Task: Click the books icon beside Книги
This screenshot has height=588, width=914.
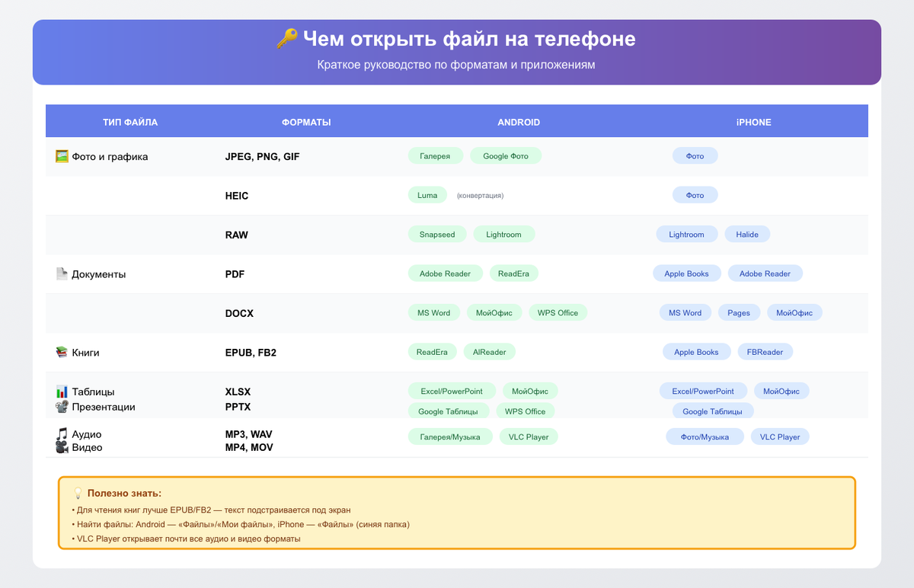Action: point(62,352)
